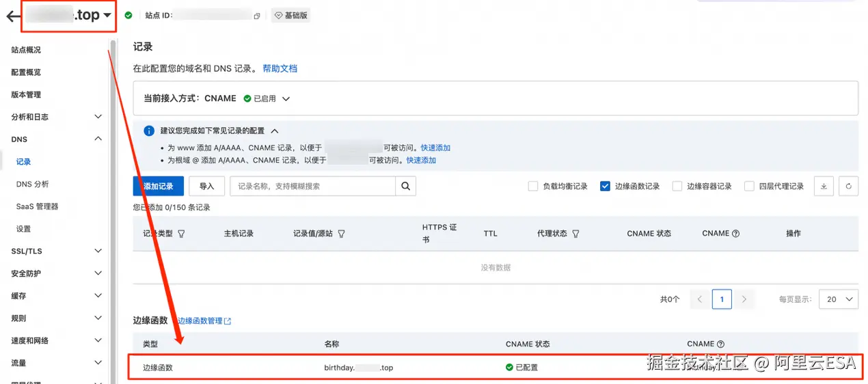Viewport: 868px width, 384px height.
Task: Copy the site ID with the copy icon
Action: (257, 16)
